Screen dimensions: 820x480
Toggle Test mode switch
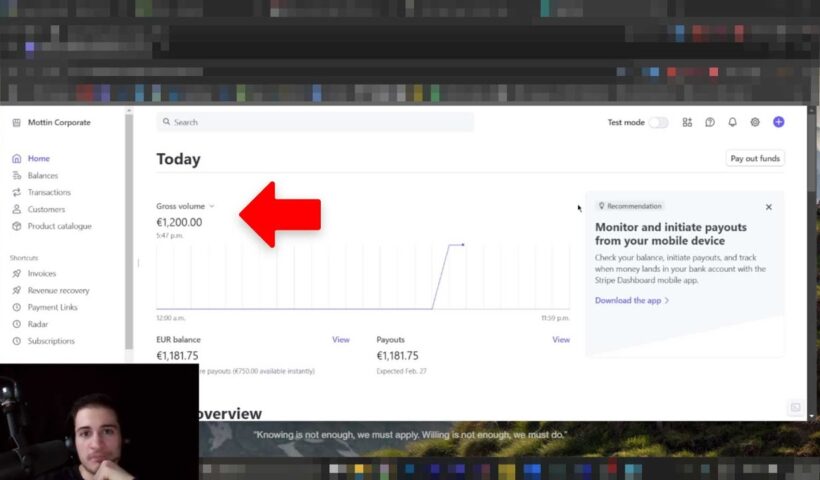(x=658, y=122)
